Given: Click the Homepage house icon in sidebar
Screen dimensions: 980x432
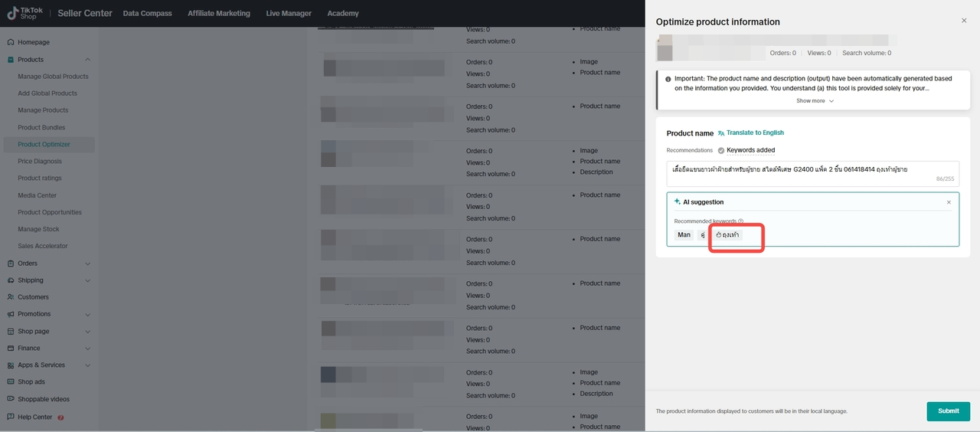Looking at the screenshot, I should pyautogui.click(x=11, y=42).
